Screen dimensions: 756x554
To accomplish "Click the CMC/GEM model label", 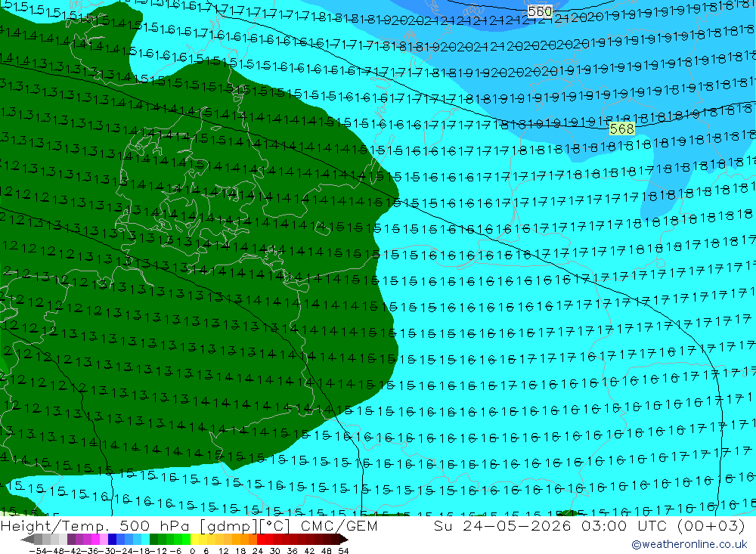I will (x=339, y=525).
